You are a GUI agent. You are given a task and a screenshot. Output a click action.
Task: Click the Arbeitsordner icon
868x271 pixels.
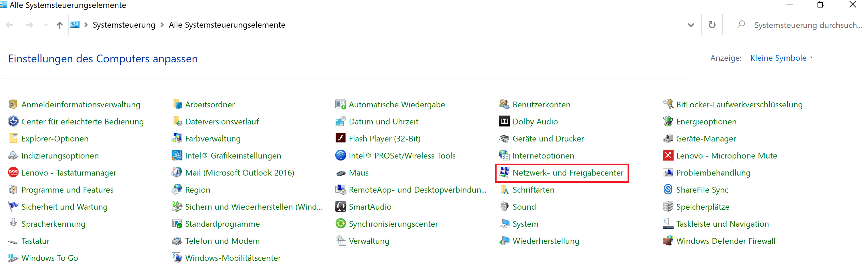coord(177,104)
